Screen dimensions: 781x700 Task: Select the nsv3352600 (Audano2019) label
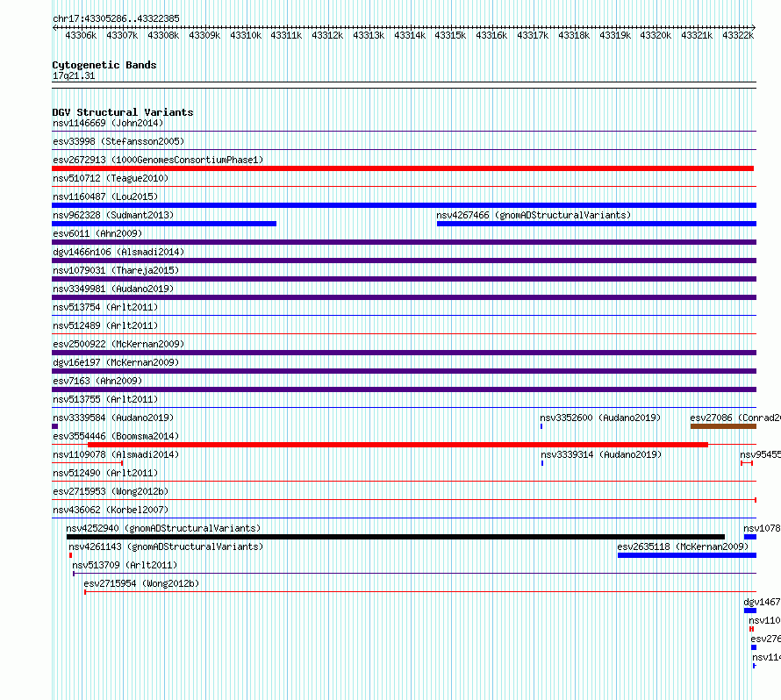[600, 418]
